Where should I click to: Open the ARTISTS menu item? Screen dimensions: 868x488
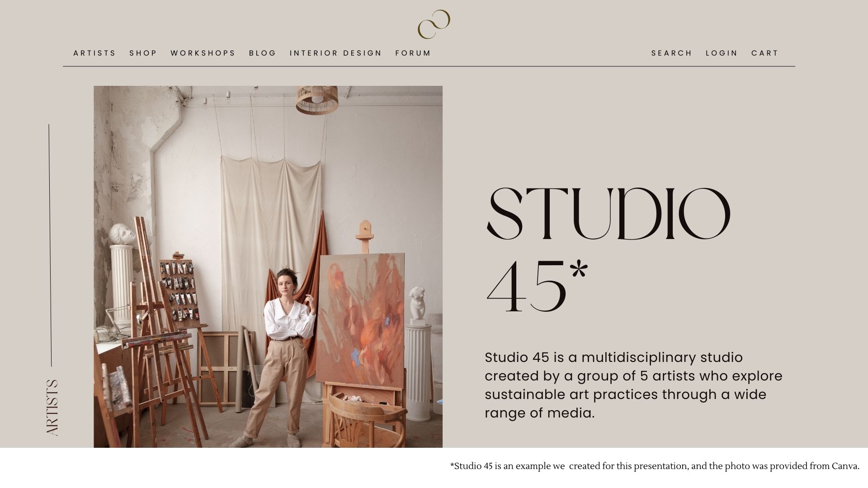click(94, 53)
